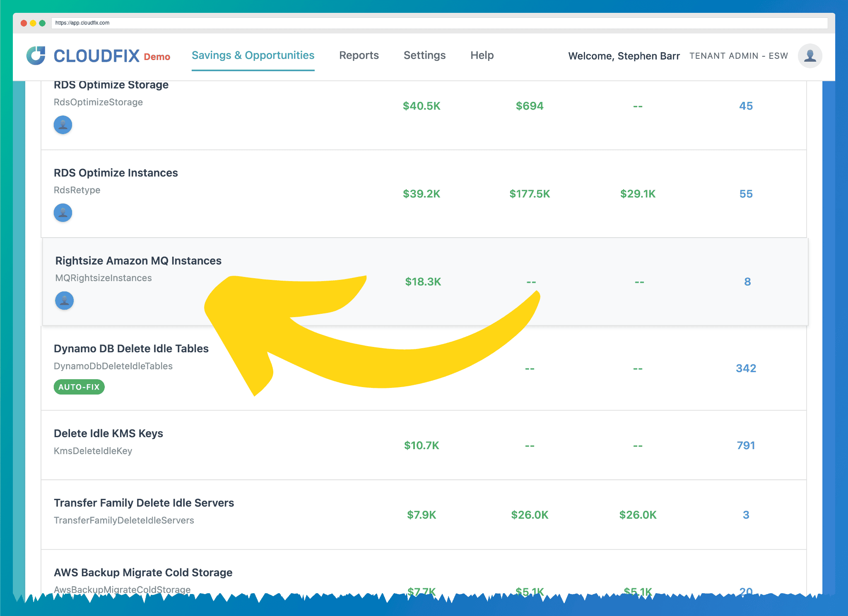Click the user icon under RDS Optimize Instances
The height and width of the screenshot is (616, 848).
63,212
